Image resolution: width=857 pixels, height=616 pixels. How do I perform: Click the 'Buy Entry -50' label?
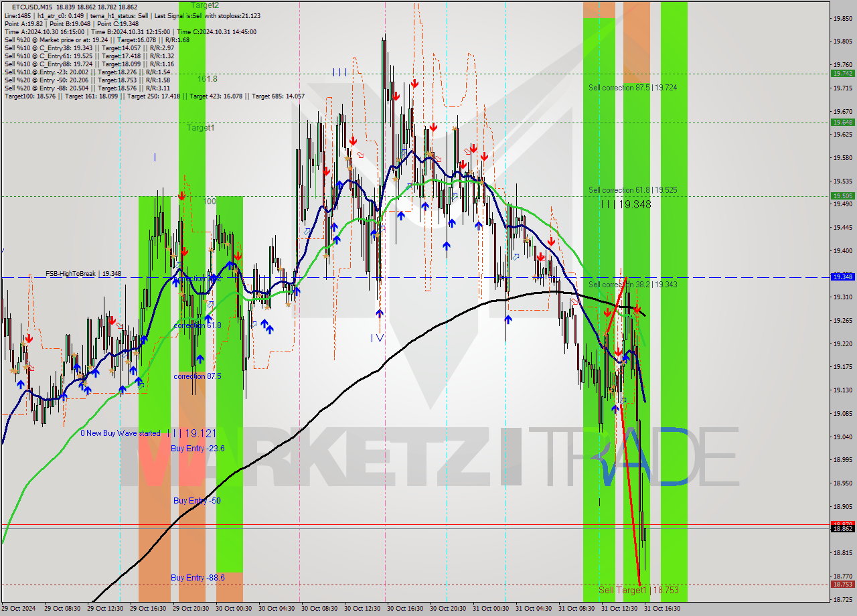point(197,501)
